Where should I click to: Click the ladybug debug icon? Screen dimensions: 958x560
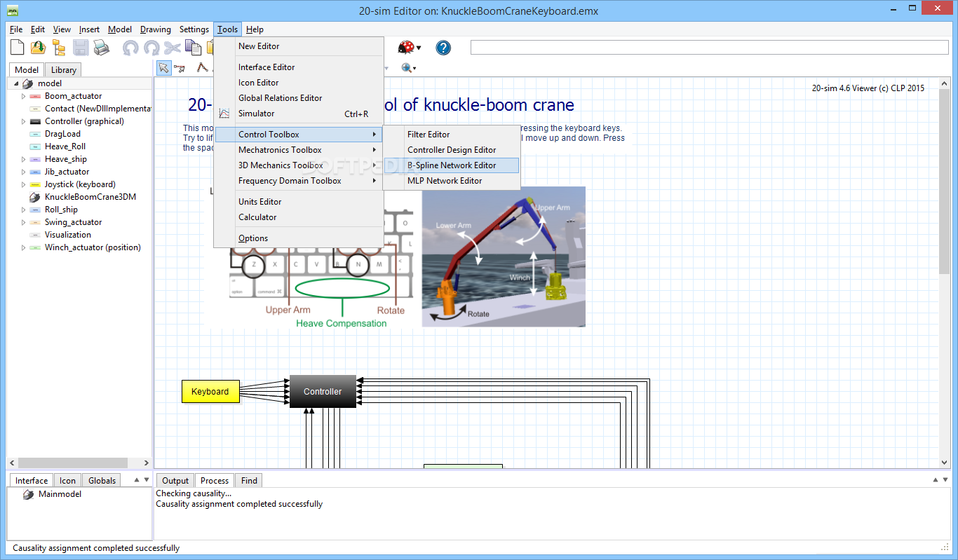[406, 48]
